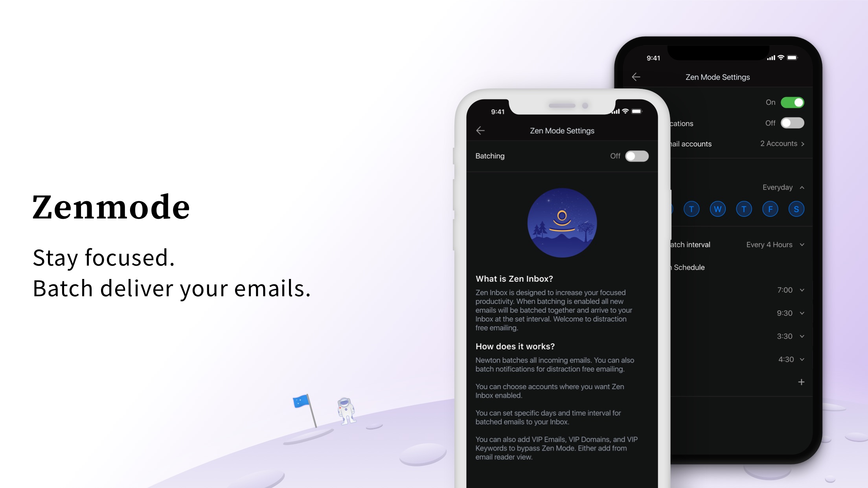Expand the Every 4 Hours batch interval dropdown
This screenshot has height=488, width=868.
click(x=775, y=244)
